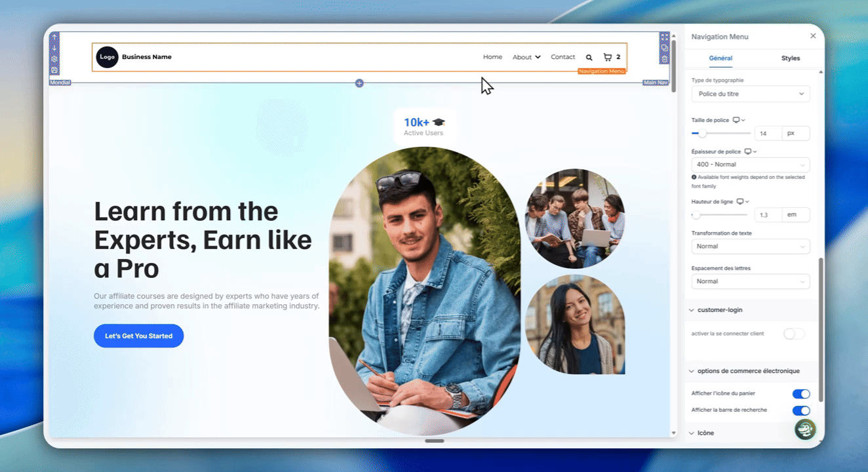Switch to the Styles tab
The image size is (868, 472).
[x=790, y=58]
